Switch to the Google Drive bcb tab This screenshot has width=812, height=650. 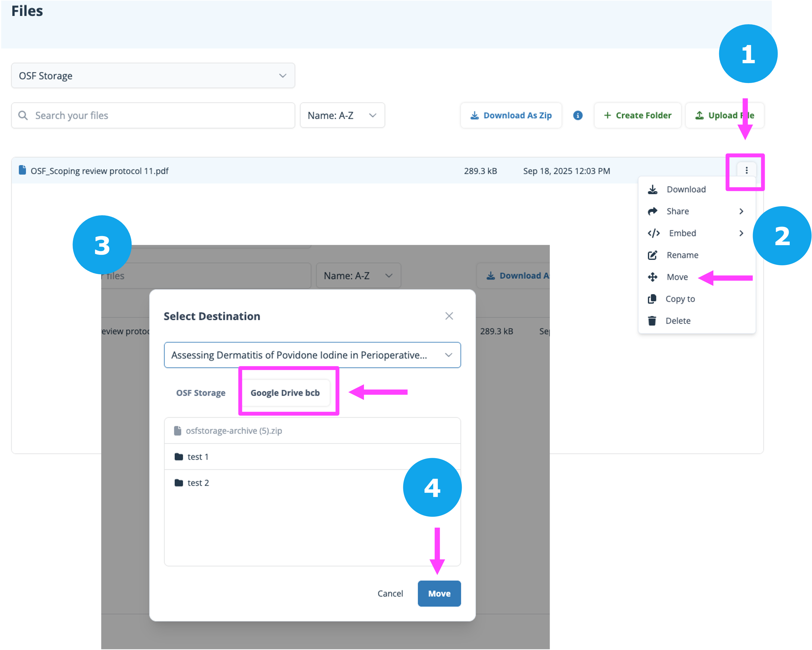pos(285,393)
